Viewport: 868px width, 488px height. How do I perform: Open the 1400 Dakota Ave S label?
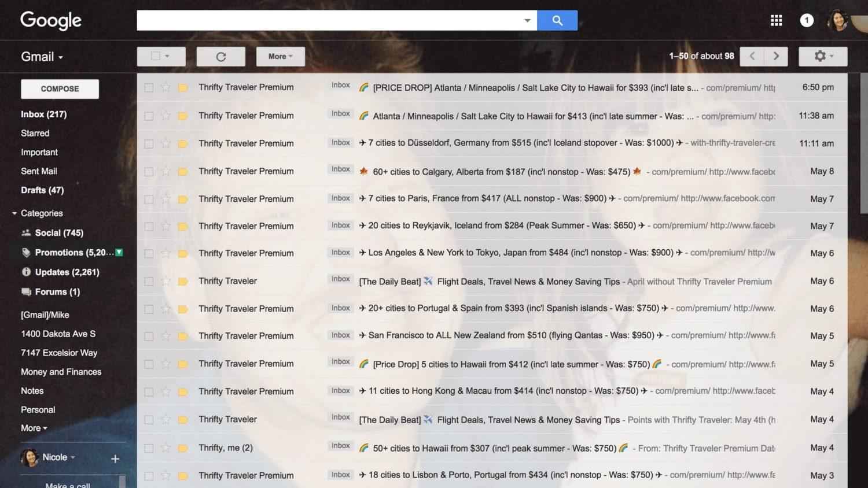[x=58, y=334]
